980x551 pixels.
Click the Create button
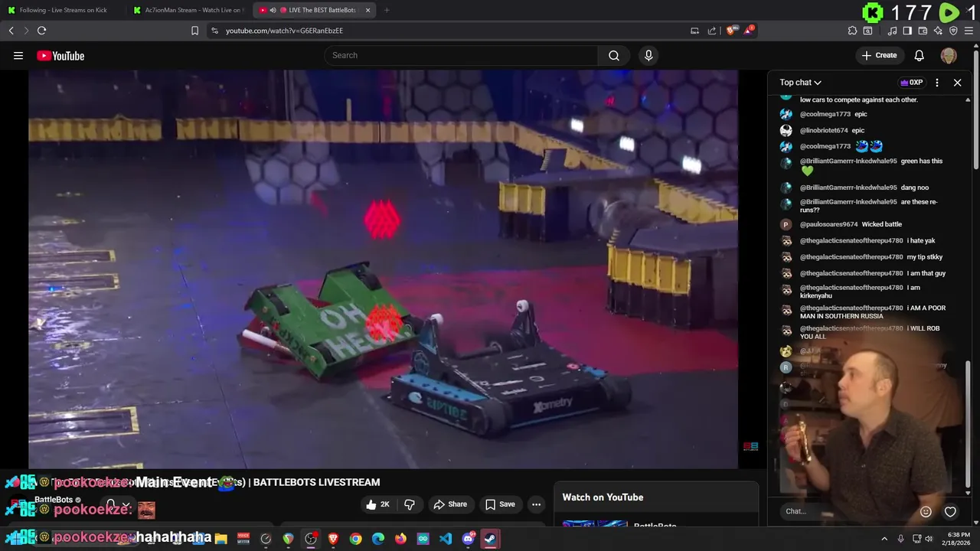[879, 55]
